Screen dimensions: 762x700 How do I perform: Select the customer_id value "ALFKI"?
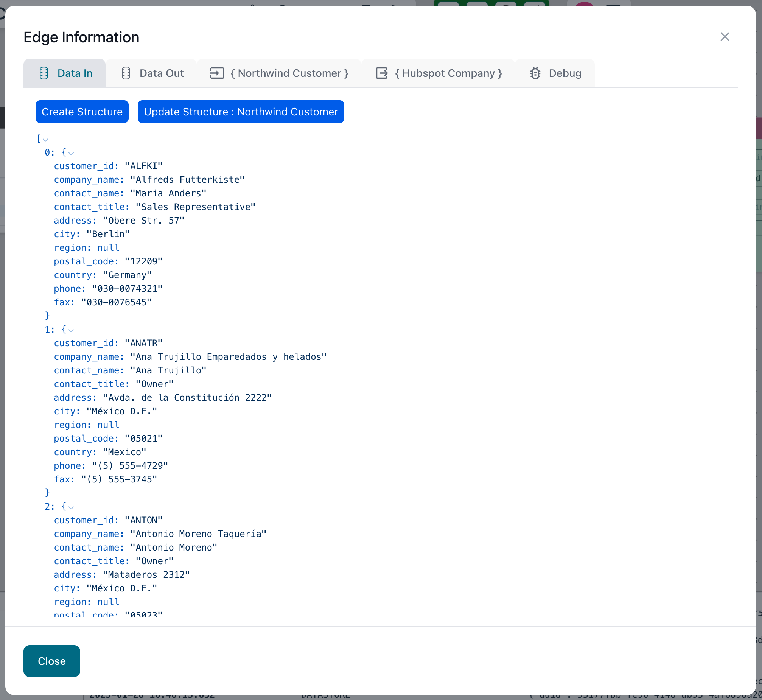click(143, 166)
